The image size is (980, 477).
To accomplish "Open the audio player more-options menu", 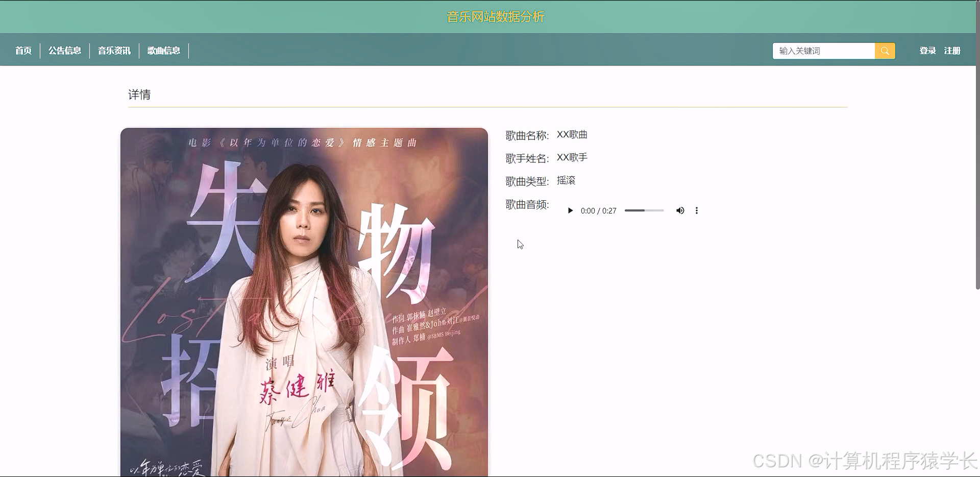I will [697, 210].
